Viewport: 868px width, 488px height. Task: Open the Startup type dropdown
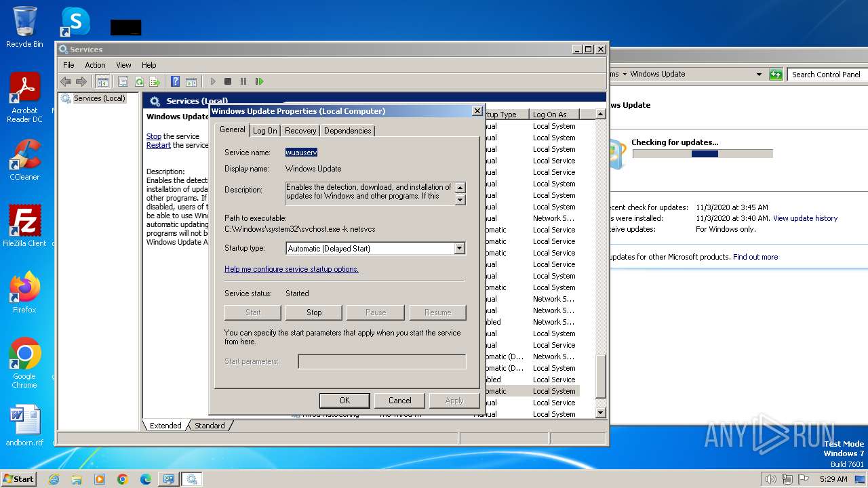459,249
